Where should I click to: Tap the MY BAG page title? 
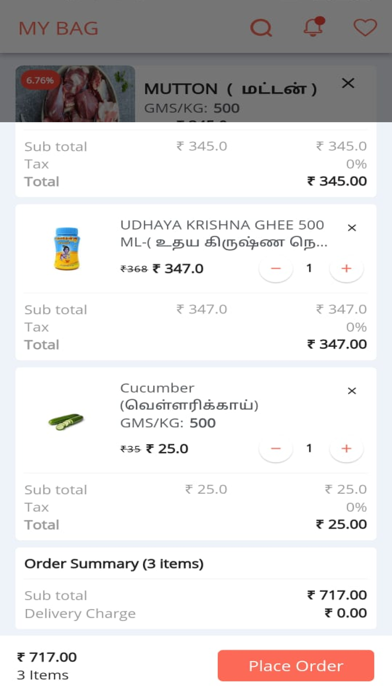click(x=58, y=28)
